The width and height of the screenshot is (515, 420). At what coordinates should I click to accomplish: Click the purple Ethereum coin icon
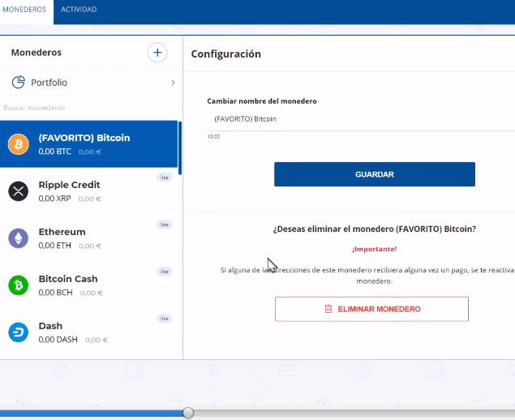[x=18, y=238]
